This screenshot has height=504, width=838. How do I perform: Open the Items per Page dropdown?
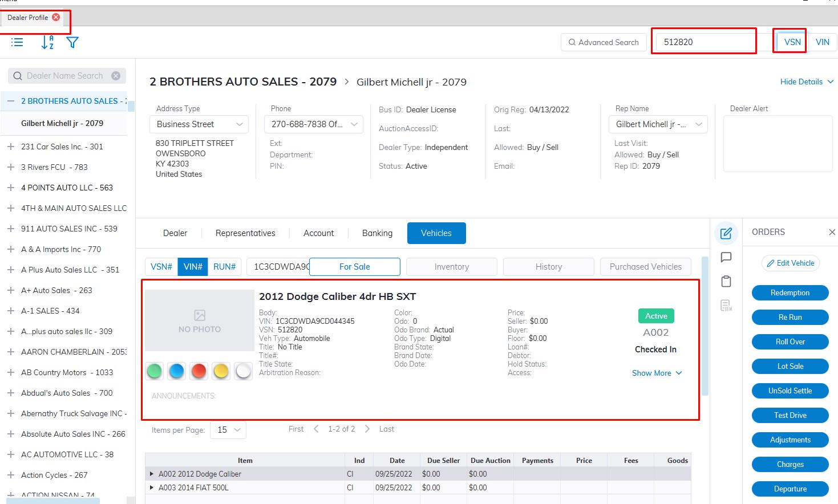tap(228, 430)
